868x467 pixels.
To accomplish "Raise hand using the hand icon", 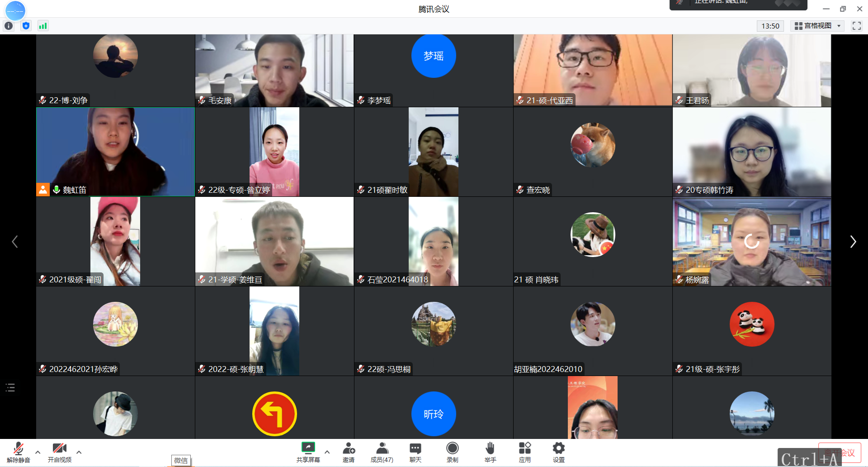I will click(490, 452).
